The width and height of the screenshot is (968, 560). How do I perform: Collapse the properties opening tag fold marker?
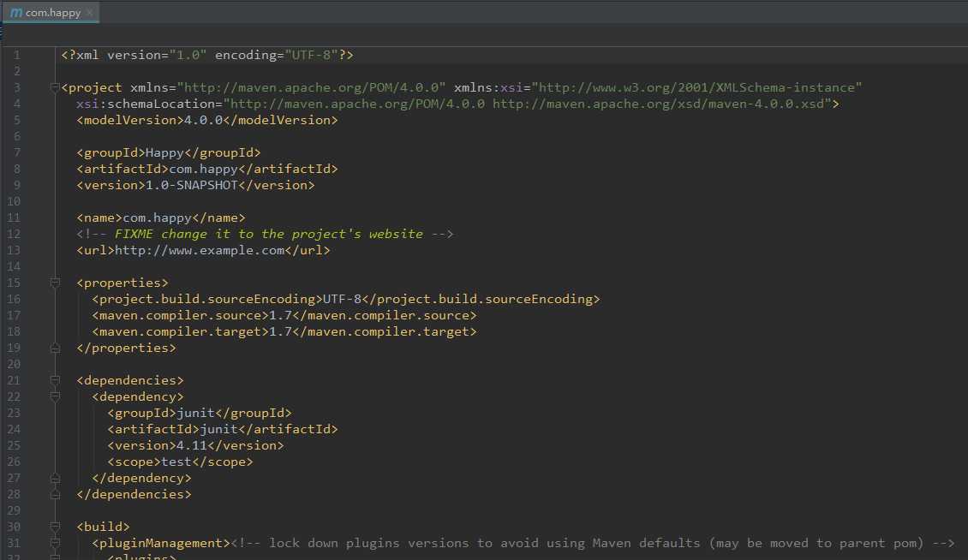point(55,283)
